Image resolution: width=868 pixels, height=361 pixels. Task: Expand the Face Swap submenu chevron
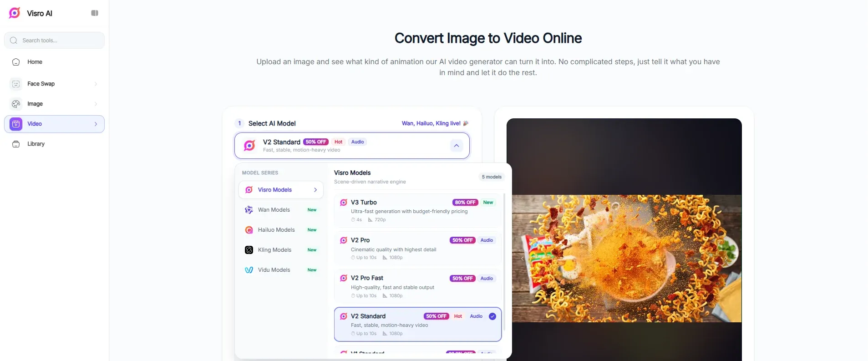pyautogui.click(x=96, y=84)
